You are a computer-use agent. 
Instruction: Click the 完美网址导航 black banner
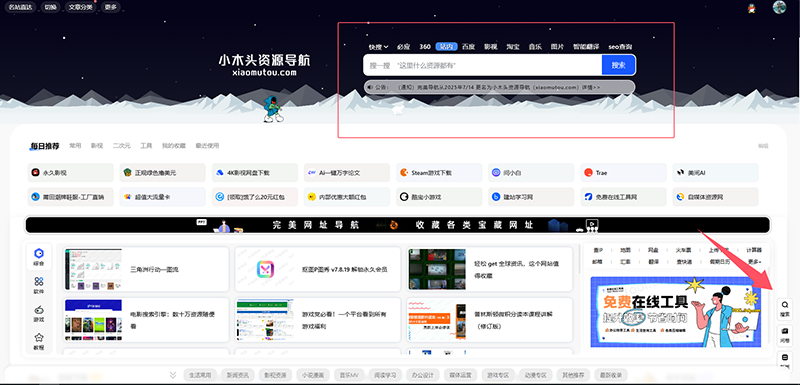[x=397, y=225]
